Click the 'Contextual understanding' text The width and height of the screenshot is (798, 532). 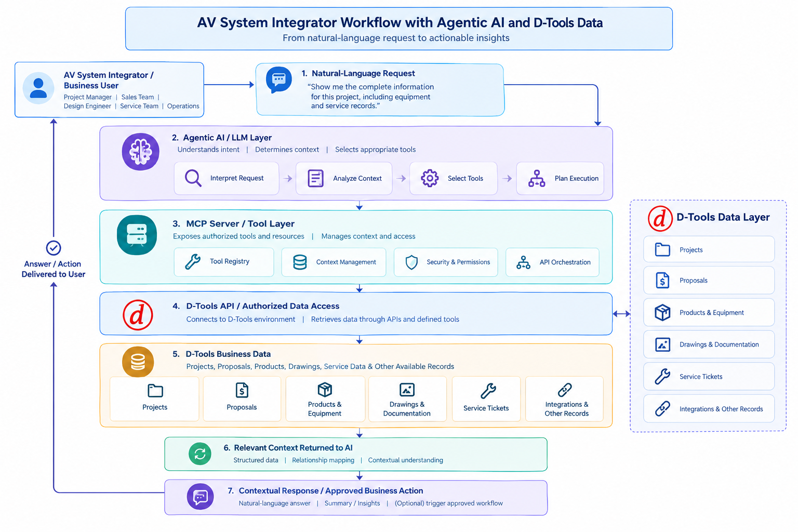405,460
